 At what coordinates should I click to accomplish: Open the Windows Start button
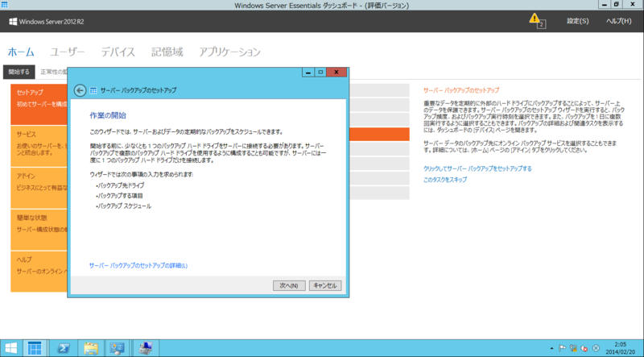pyautogui.click(x=11, y=348)
